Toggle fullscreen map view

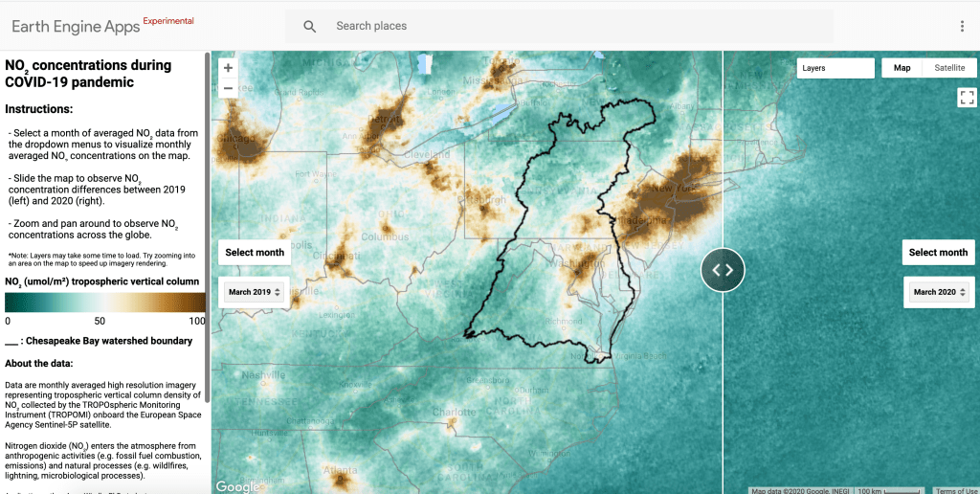(966, 98)
